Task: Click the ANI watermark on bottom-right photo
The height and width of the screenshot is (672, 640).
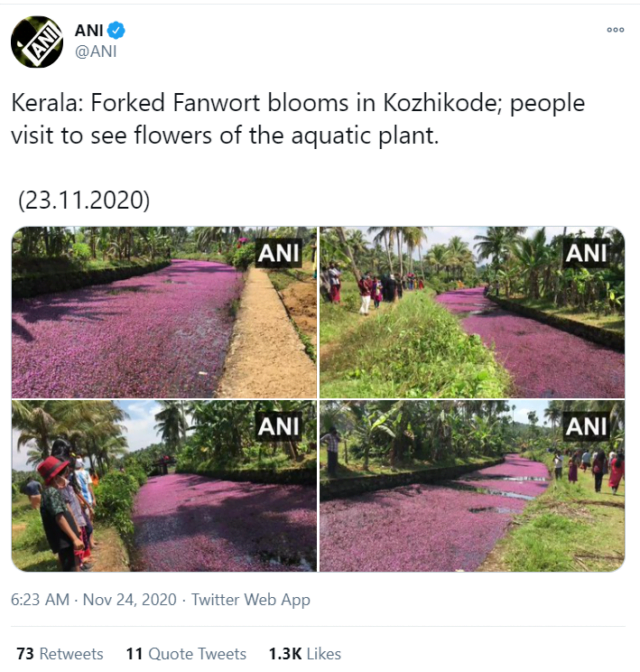Action: click(586, 427)
